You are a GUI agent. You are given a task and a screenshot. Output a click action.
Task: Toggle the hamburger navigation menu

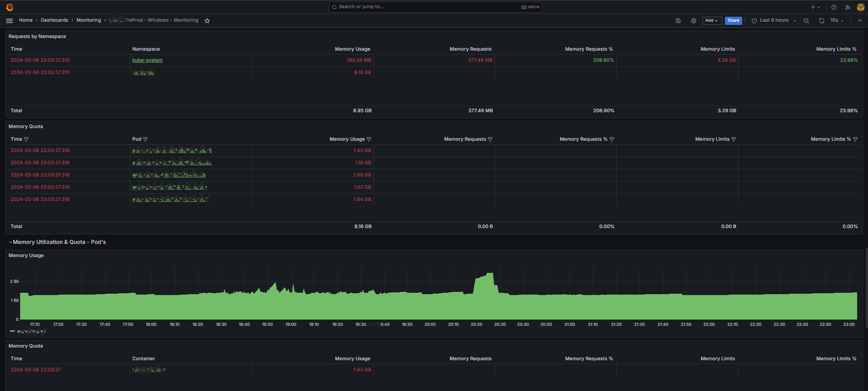(10, 20)
